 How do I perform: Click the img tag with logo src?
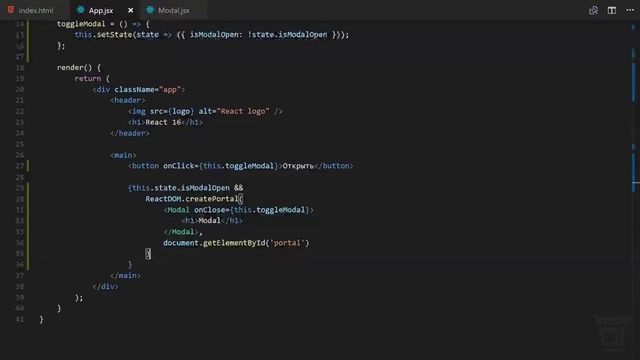[205, 111]
